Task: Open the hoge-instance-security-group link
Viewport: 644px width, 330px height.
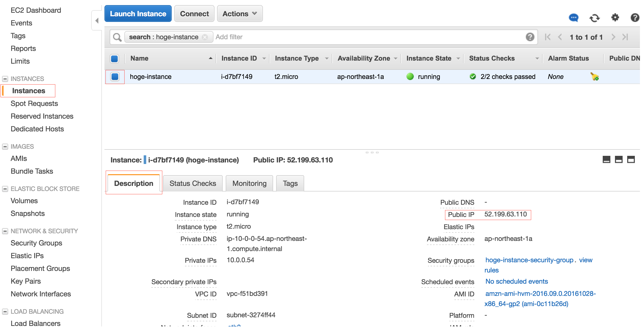Action: (x=529, y=260)
